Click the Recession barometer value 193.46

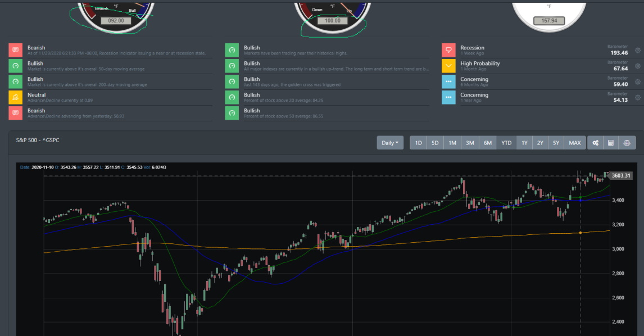619,53
